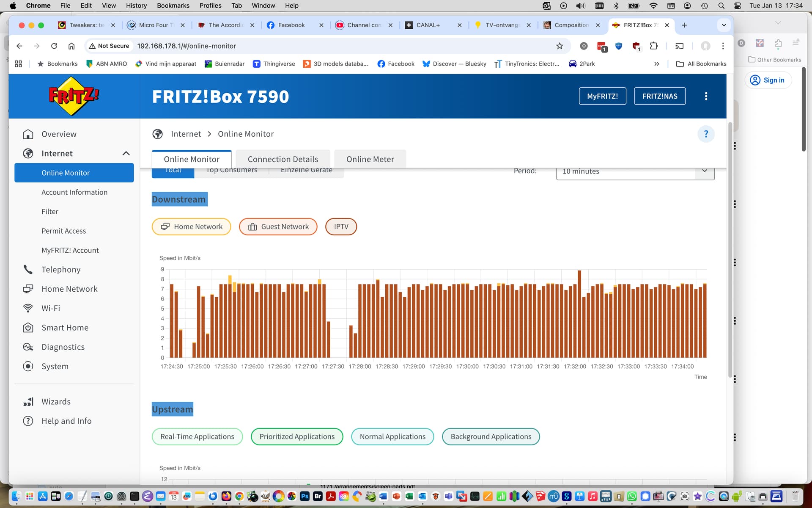Collapse the Internet sidebar section
Image resolution: width=812 pixels, height=508 pixels.
126,154
